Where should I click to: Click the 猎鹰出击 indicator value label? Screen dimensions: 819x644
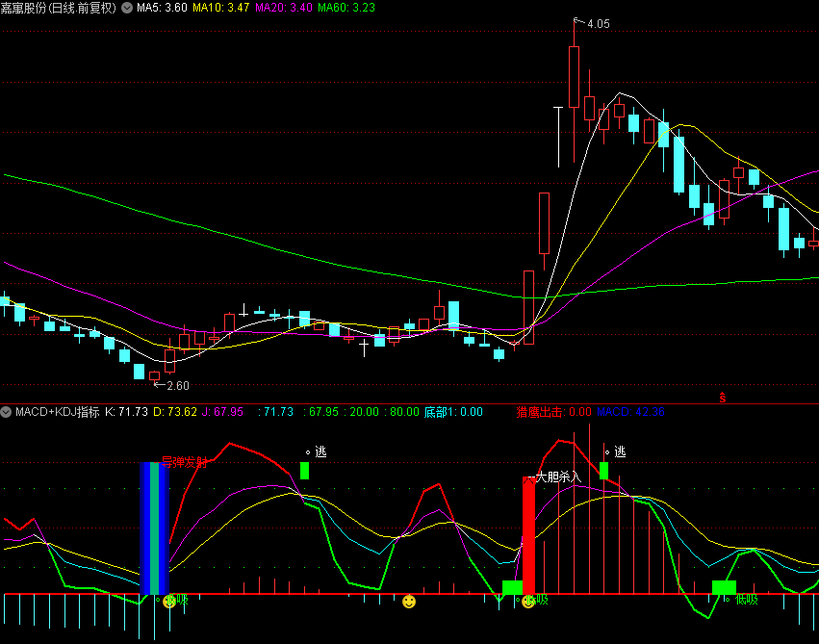(x=553, y=412)
